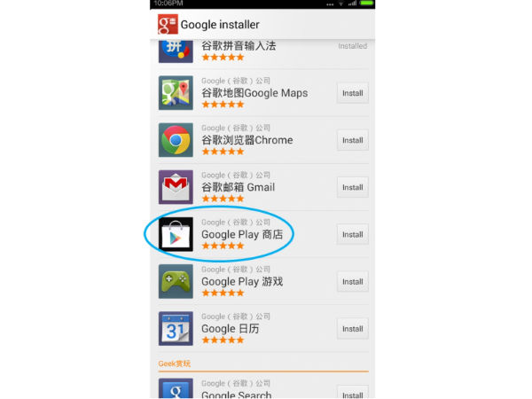Tap the Google installer red g+ logo

(168, 24)
